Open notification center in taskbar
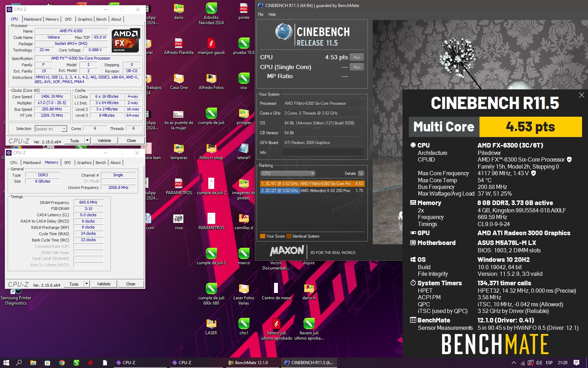This screenshot has width=588, height=368. 576,363
